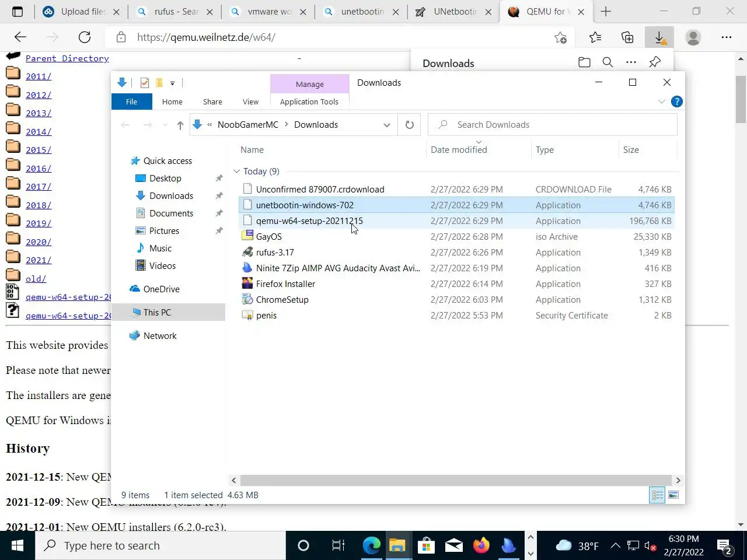This screenshot has width=747, height=560.
Task: Open downloads folder icon in Downloads flyout
Action: [x=584, y=62]
